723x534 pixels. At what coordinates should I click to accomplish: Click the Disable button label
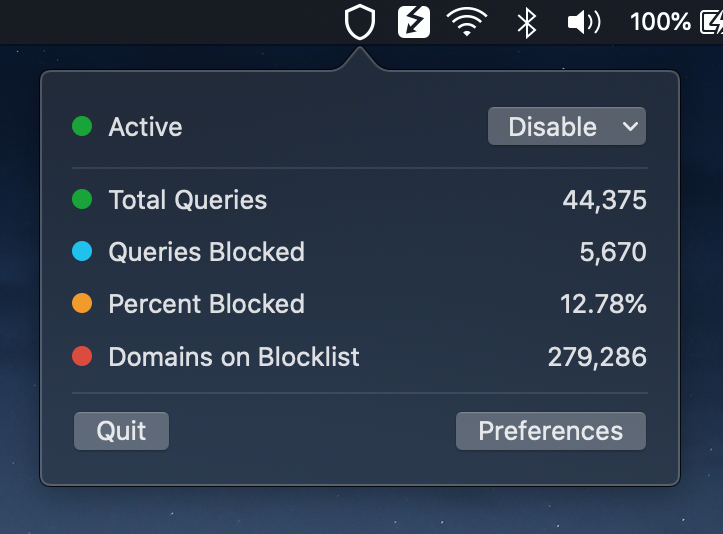pos(552,126)
